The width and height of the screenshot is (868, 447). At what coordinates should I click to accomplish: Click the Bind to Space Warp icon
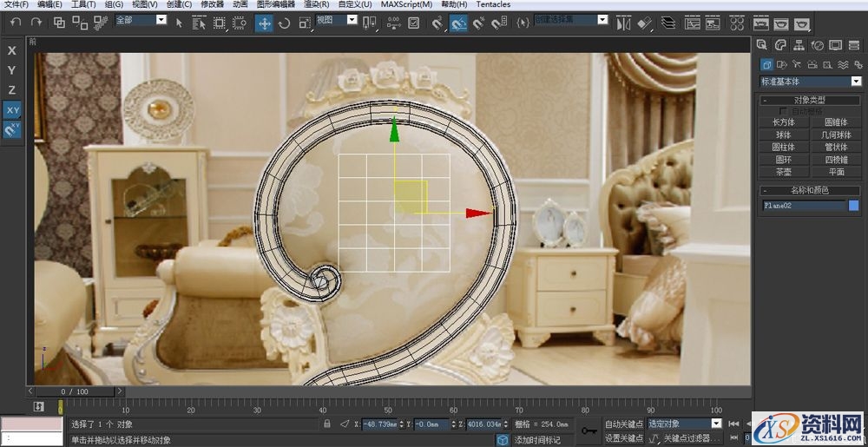[x=100, y=23]
